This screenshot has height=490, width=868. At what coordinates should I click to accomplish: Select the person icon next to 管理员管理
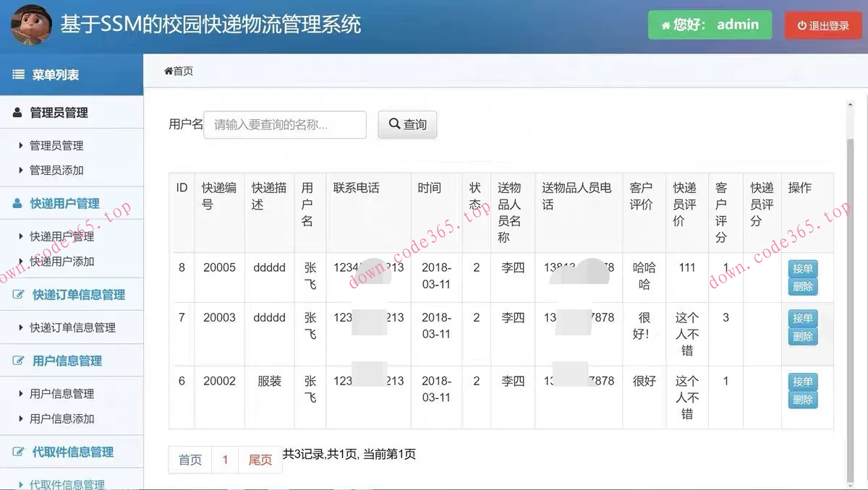coord(17,113)
